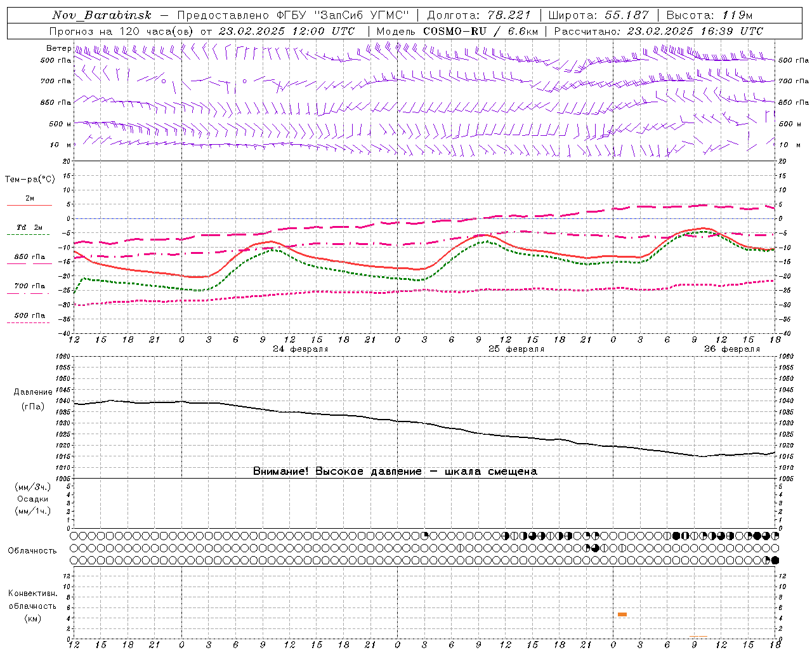Click the '-40' bottom value on the left temperature axis
The image size is (812, 650).
tap(64, 334)
